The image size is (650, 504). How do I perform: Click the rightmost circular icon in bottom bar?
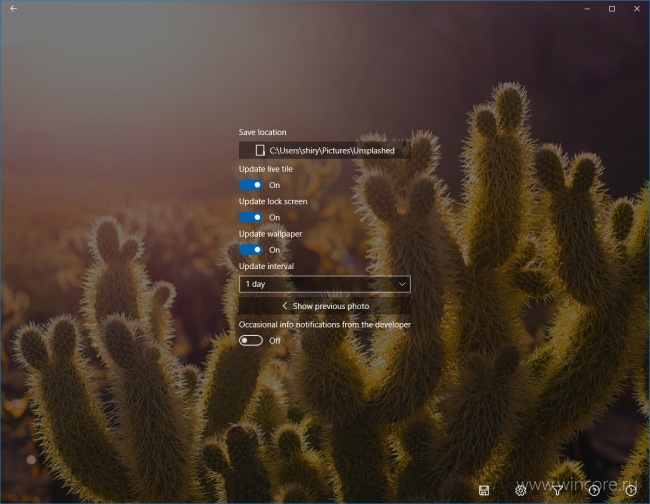tap(631, 490)
